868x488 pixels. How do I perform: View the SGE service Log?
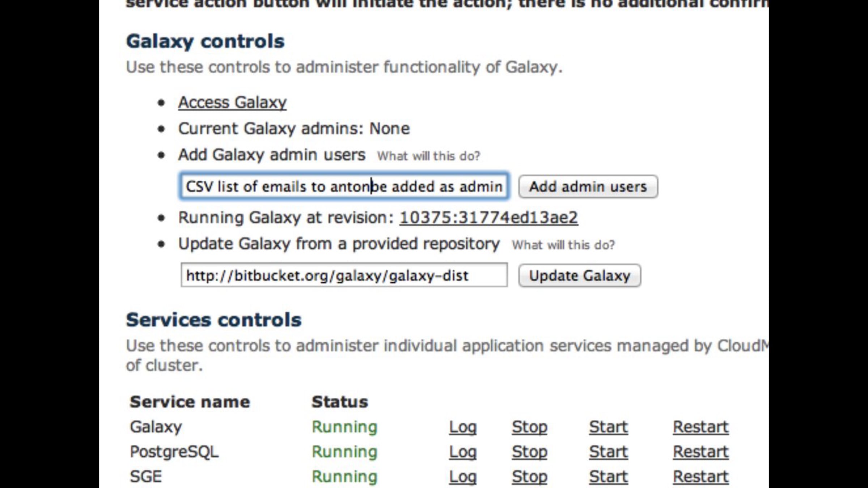(x=463, y=476)
